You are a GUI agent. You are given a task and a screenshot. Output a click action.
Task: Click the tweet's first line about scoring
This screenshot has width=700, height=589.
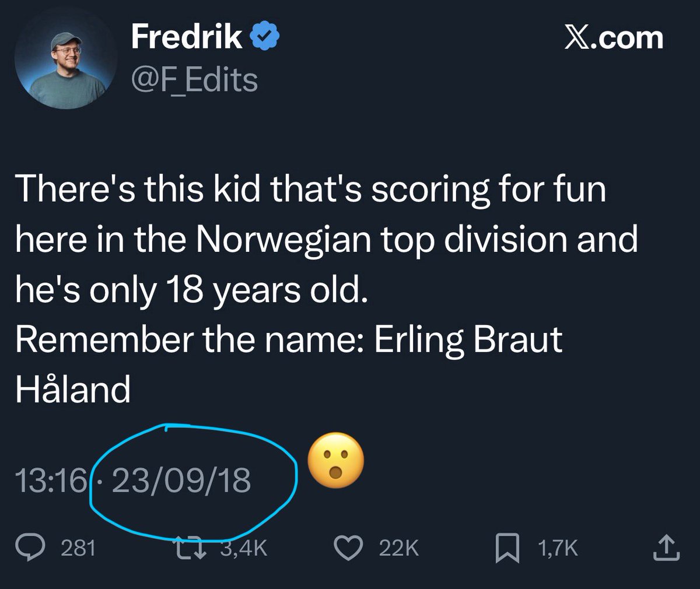tap(310, 188)
